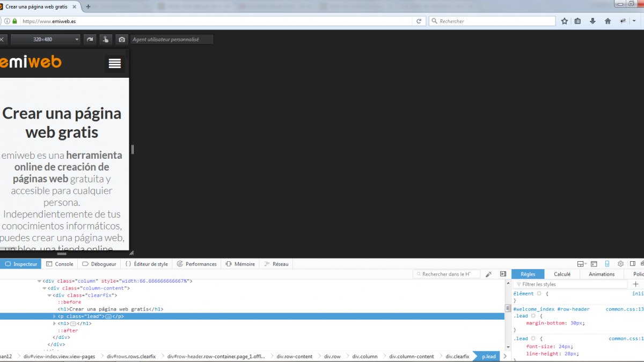Bookmark this page with the star

[565, 21]
